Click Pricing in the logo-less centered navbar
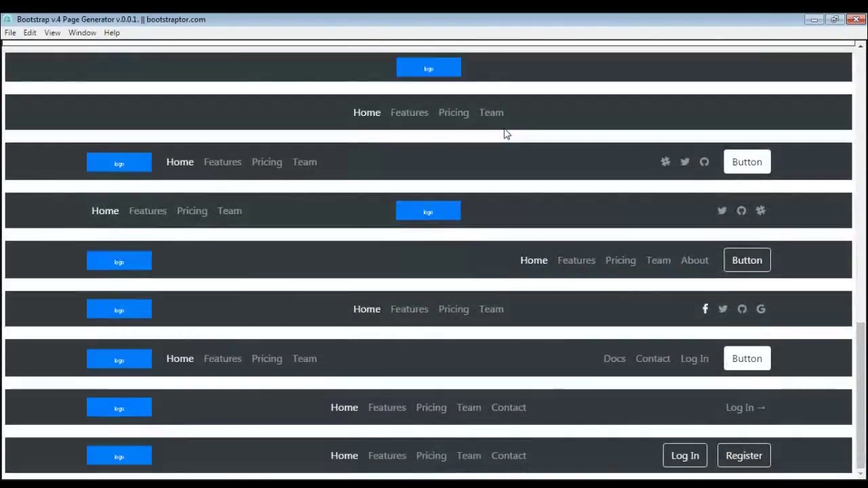 (454, 113)
